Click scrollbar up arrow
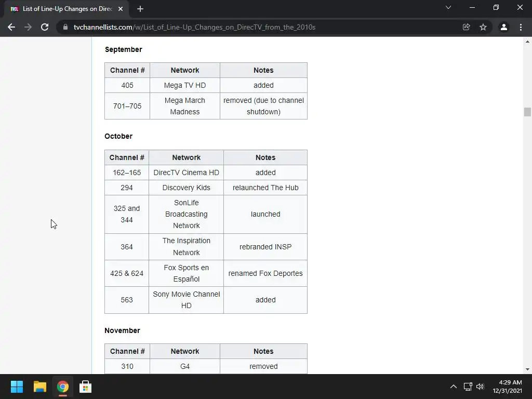 coord(527,42)
